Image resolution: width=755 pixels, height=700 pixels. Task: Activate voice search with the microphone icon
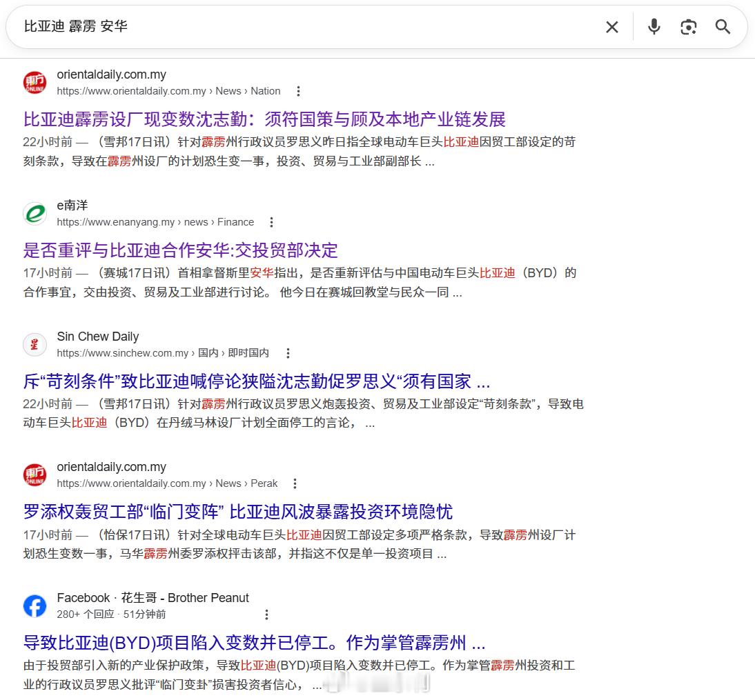(x=653, y=27)
